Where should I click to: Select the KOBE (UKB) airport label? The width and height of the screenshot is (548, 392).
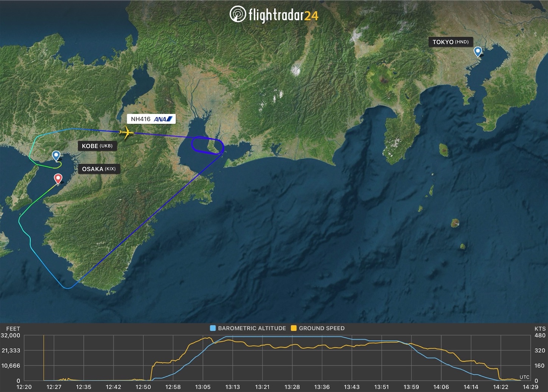(98, 146)
